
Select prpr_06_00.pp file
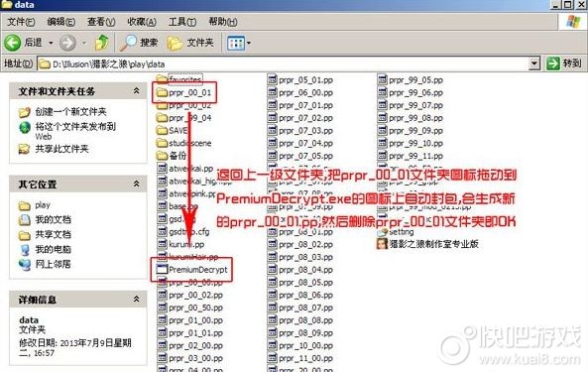tap(300, 92)
